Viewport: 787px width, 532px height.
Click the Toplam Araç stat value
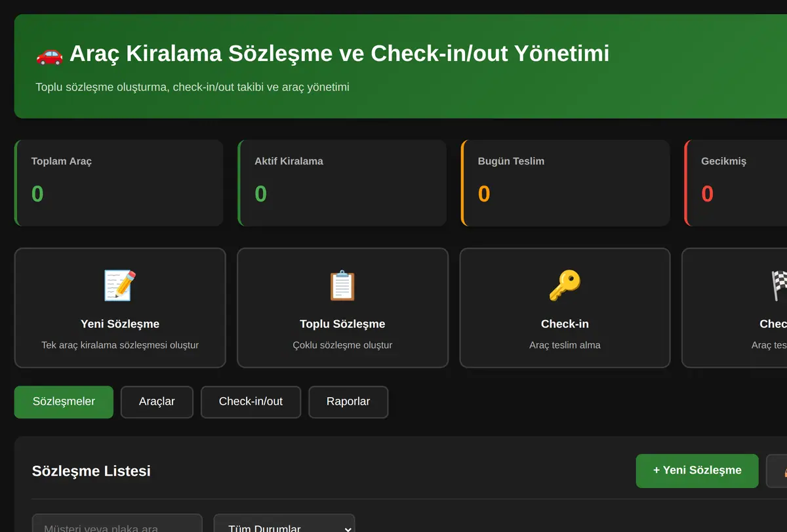point(37,194)
